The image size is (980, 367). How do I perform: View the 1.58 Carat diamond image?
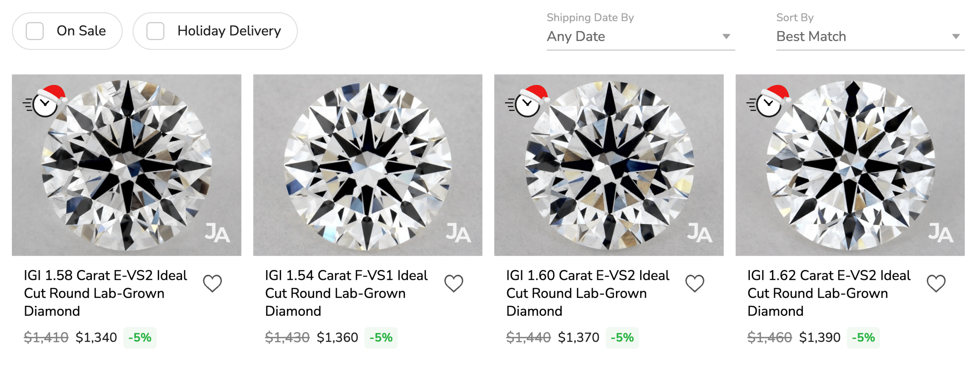point(126,165)
